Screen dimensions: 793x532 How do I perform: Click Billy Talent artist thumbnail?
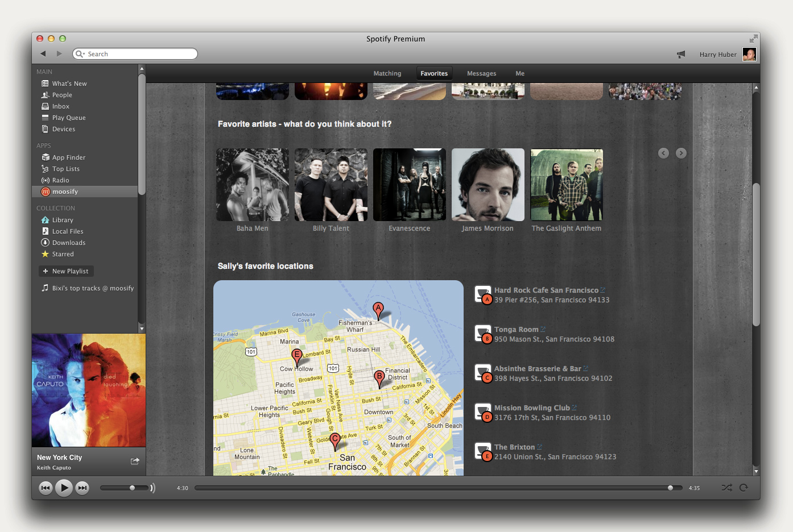pos(331,185)
